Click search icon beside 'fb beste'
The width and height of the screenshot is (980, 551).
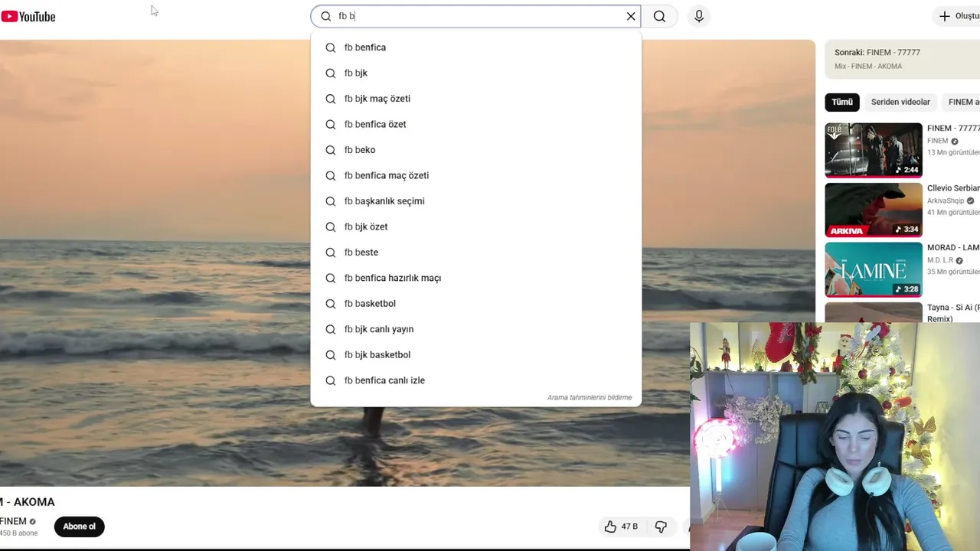[331, 253]
